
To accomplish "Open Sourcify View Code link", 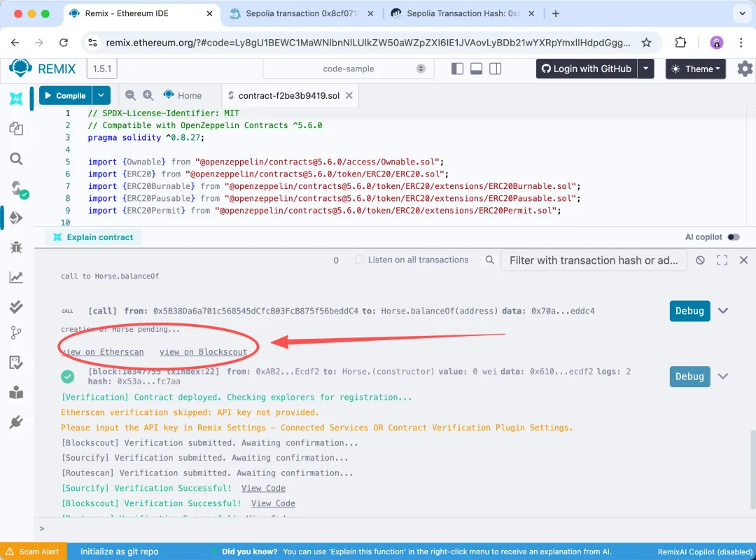I will (x=263, y=488).
